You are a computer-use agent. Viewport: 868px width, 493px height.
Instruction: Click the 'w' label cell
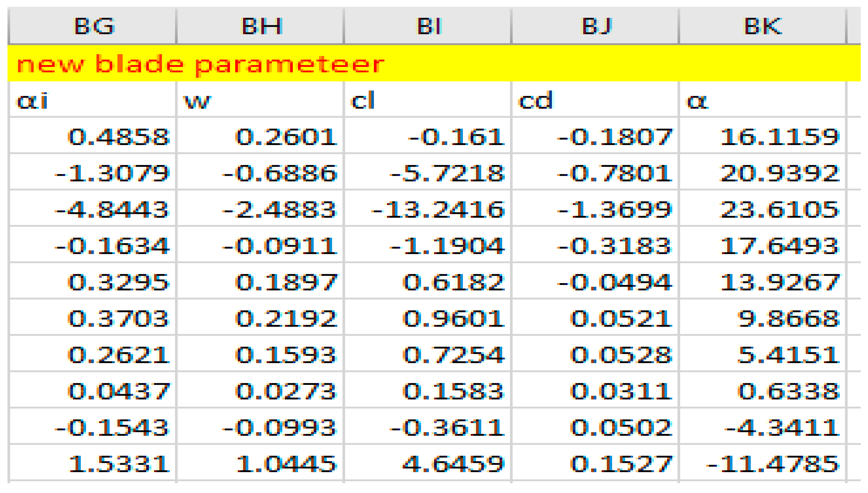point(260,100)
